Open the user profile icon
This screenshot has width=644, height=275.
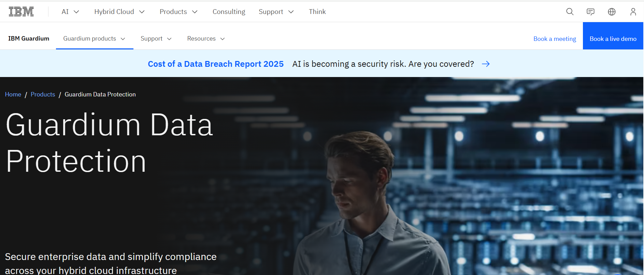click(x=633, y=12)
